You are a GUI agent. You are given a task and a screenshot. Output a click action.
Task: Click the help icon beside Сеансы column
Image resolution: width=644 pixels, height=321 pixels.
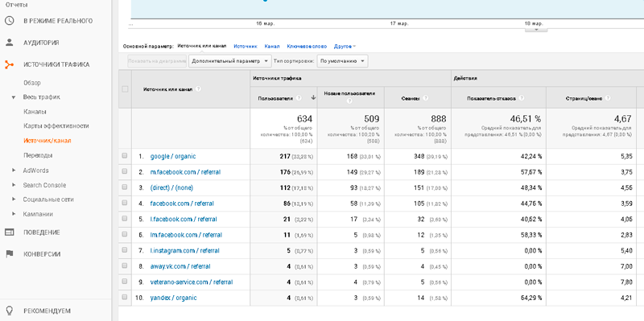(426, 98)
